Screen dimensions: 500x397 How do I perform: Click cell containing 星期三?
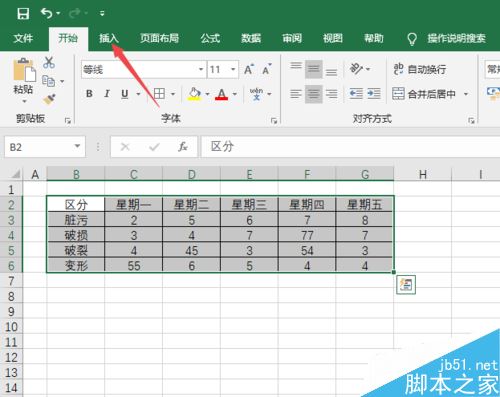[x=249, y=204]
